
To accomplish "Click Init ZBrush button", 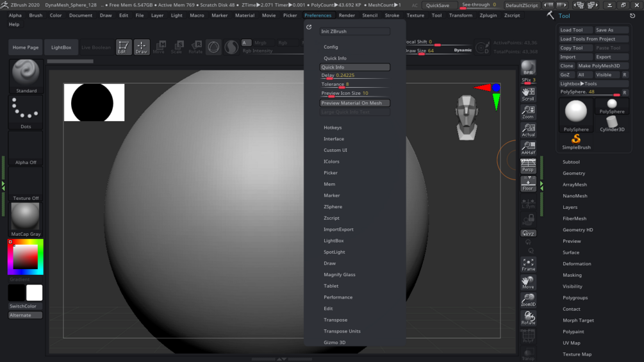I will click(355, 31).
